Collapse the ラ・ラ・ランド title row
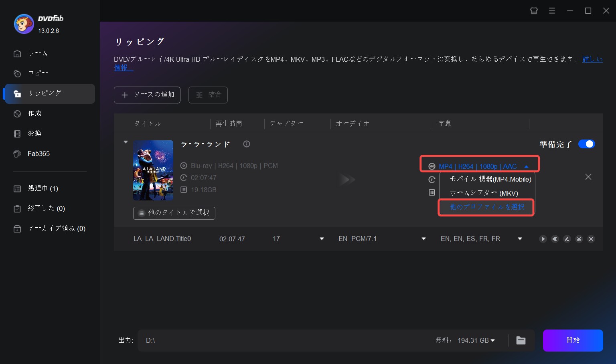This screenshot has height=364, width=616. click(x=126, y=142)
